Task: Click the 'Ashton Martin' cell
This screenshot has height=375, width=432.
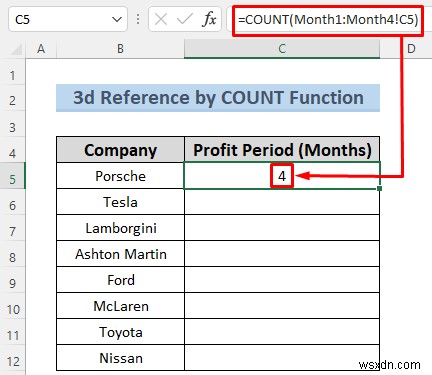Action: click(x=120, y=254)
